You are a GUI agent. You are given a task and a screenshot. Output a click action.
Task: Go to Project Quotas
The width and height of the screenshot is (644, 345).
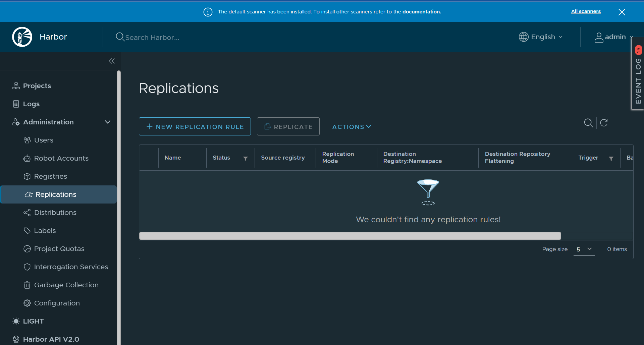coord(59,249)
